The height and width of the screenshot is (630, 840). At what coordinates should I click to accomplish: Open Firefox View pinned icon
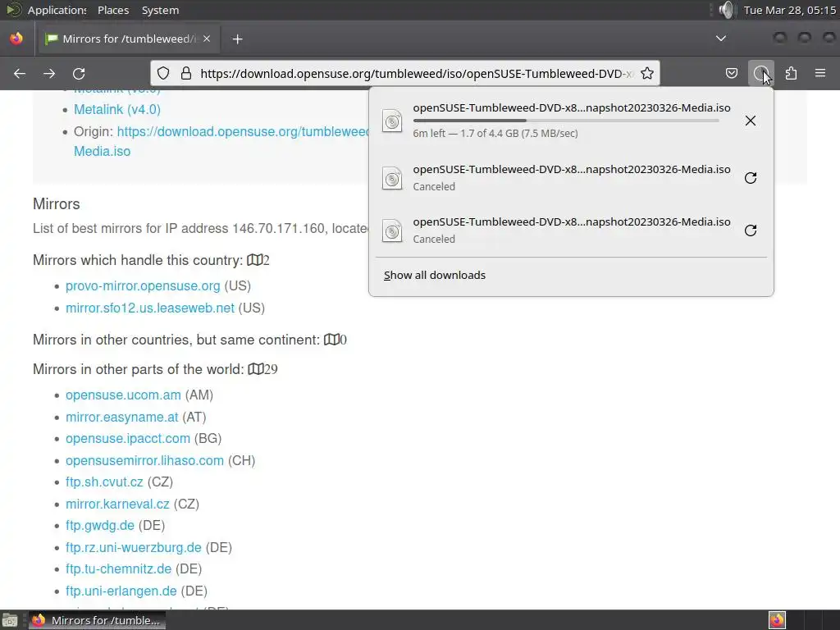pyautogui.click(x=16, y=39)
